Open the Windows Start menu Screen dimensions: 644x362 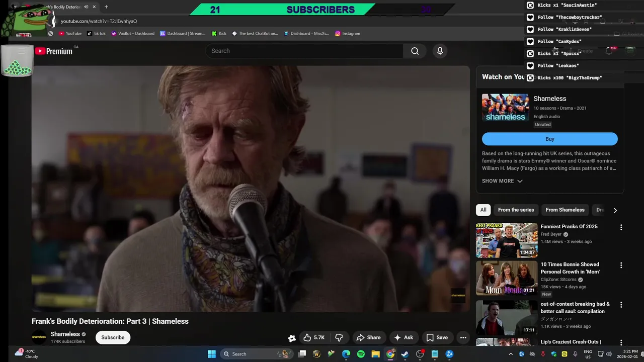[x=212, y=354]
